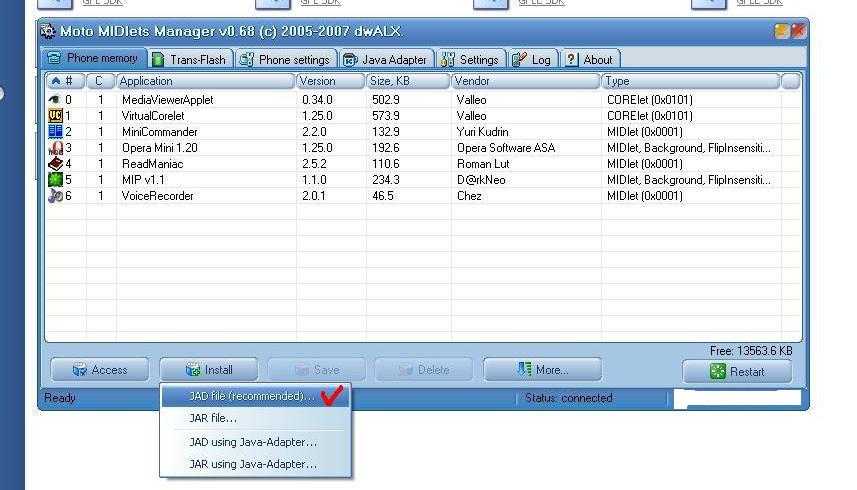
Task: Click the ReadManiac book icon
Action: (55, 163)
